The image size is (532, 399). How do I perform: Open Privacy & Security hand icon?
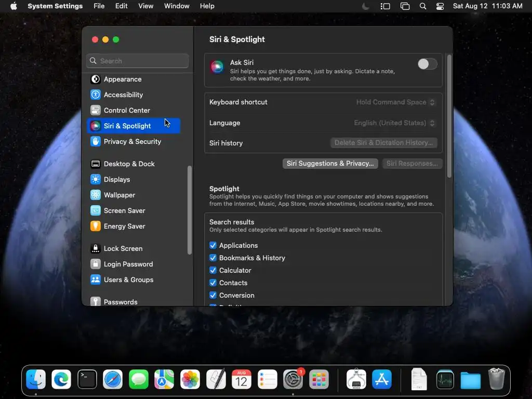point(96,141)
